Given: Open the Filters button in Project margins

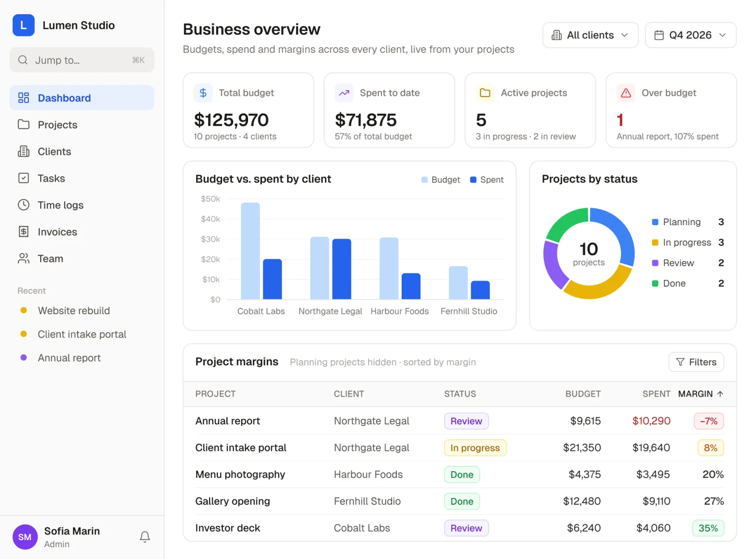Looking at the screenshot, I should [696, 362].
